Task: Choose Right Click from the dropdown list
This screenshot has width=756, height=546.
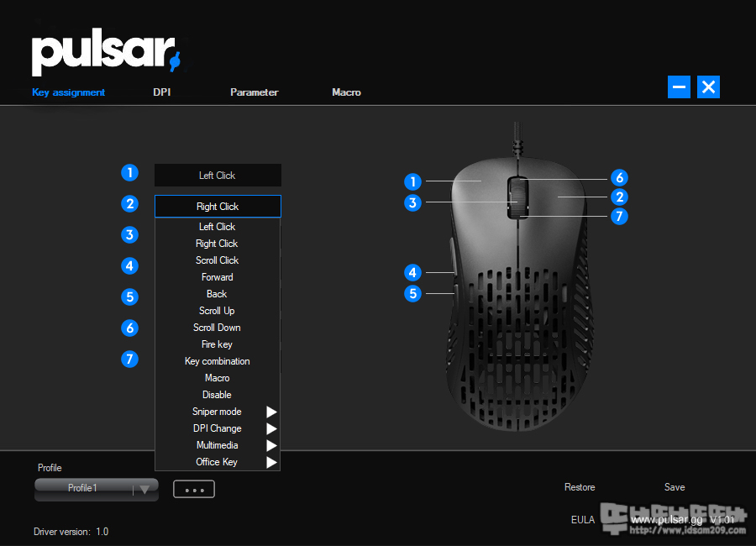Action: 217,244
